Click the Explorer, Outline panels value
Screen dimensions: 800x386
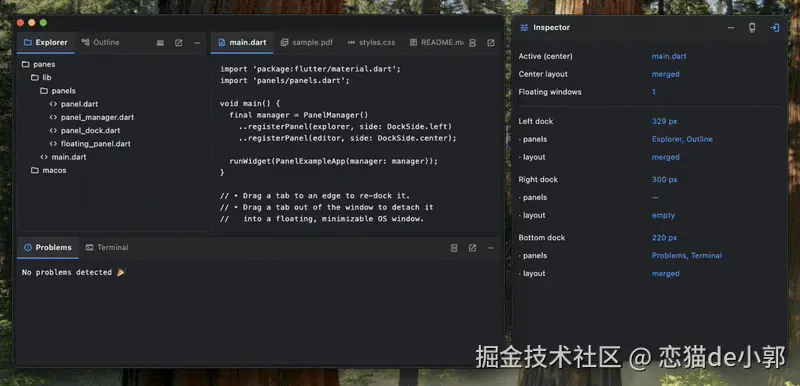pyautogui.click(x=682, y=139)
